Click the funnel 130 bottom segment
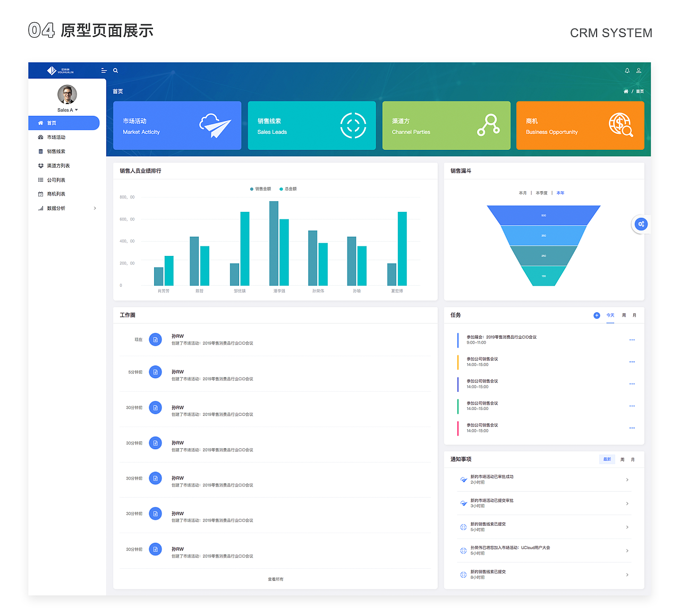Screen dimensions: 680x616 click(x=543, y=276)
